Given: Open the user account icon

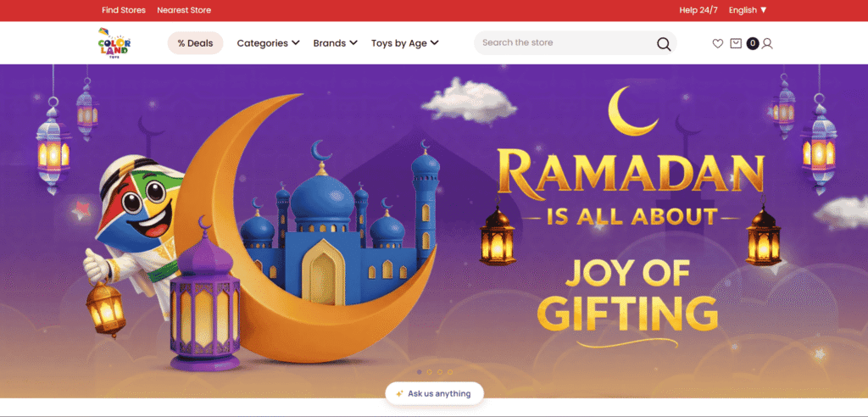Looking at the screenshot, I should click(766, 43).
